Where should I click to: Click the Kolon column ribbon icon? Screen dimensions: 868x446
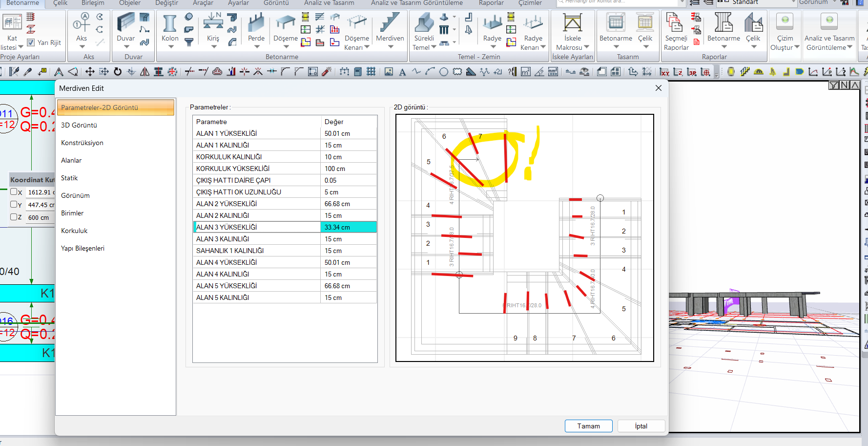pyautogui.click(x=170, y=23)
